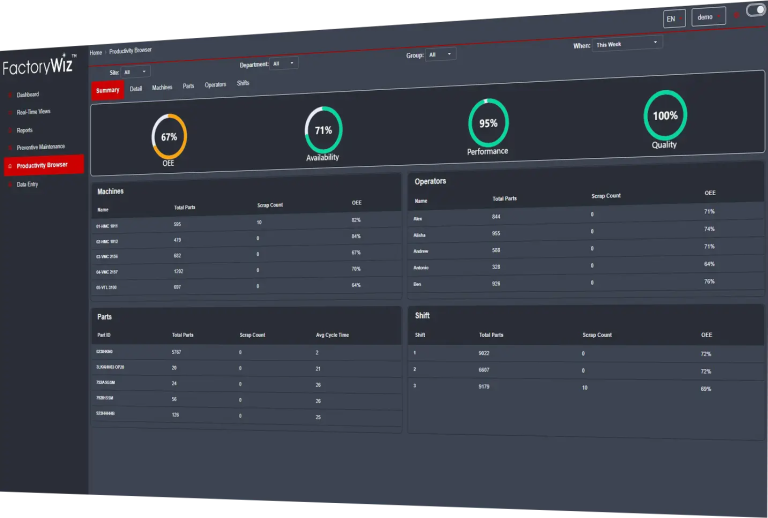Viewport: 768px width, 518px height.
Task: Click OEE header in Machines table
Action: (x=357, y=203)
